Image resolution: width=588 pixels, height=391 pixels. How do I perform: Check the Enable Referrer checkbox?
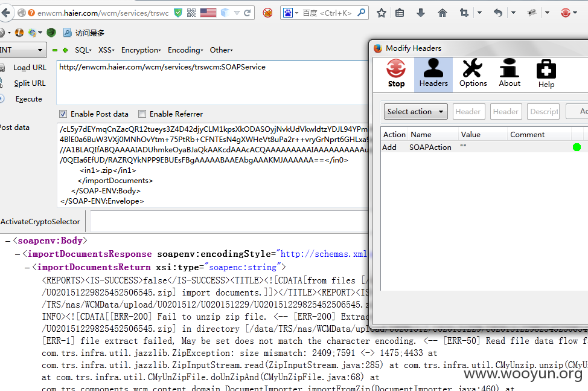[142, 114]
